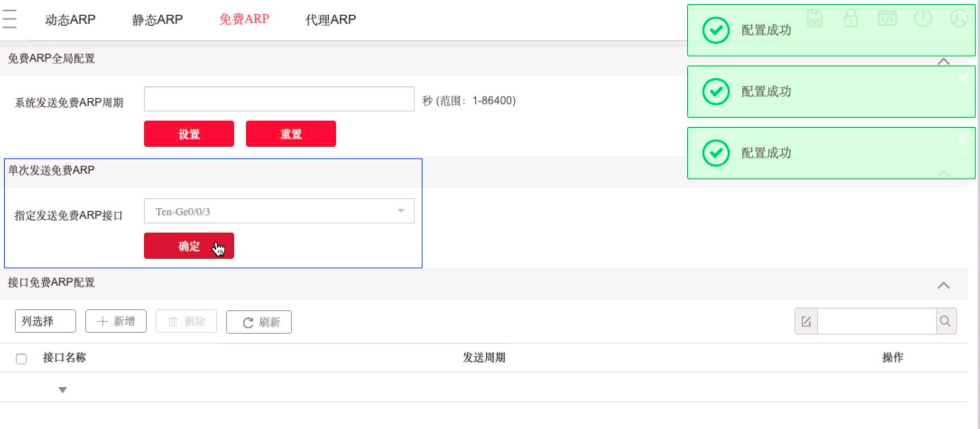
Task: Click the 系统发送免费ARP周期 input field
Action: pyautogui.click(x=279, y=99)
